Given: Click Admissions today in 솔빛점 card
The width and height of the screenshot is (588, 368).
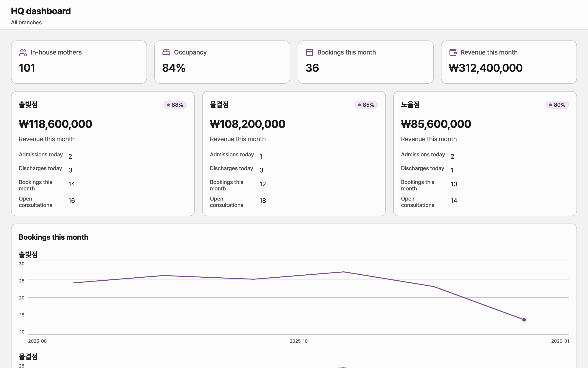Looking at the screenshot, I should [x=41, y=155].
